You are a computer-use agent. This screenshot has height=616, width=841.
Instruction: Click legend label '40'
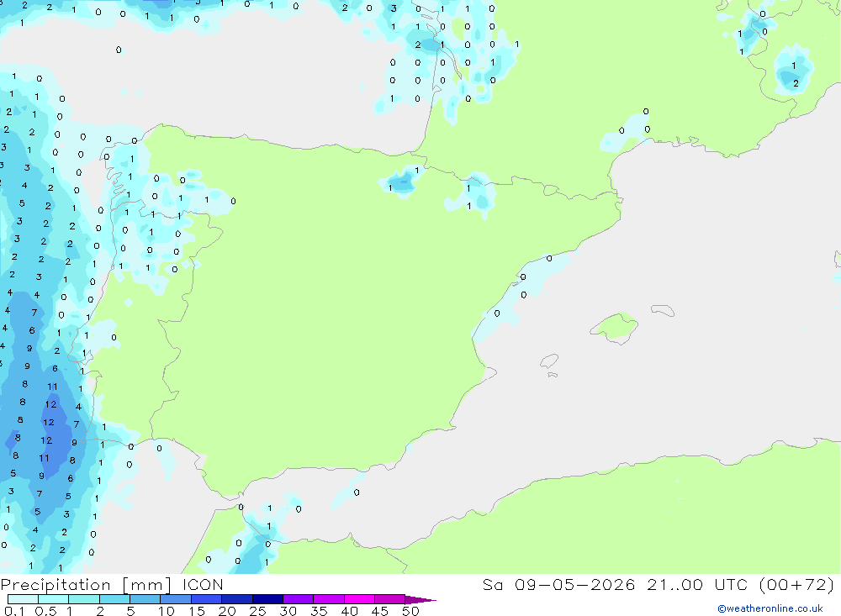pos(350,611)
